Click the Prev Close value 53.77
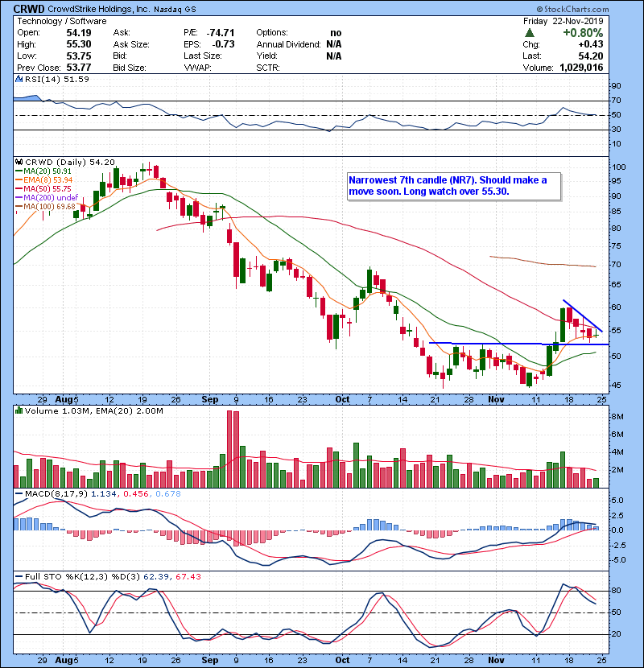 click(79, 68)
